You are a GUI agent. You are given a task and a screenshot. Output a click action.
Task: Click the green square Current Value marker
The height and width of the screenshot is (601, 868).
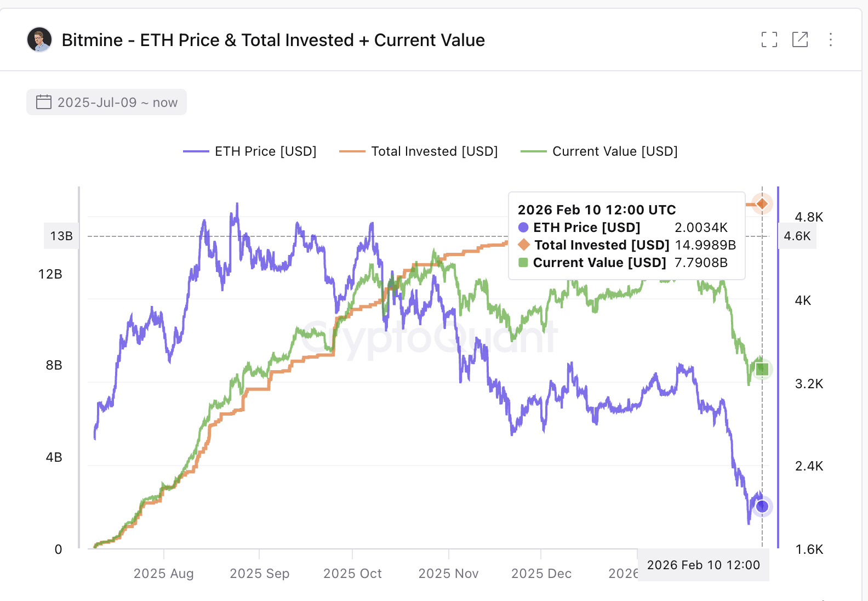point(762,368)
